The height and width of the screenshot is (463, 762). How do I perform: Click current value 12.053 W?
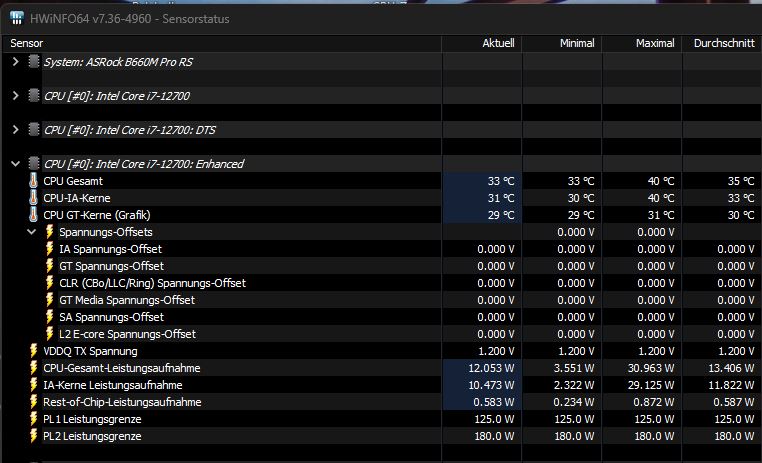coord(491,368)
